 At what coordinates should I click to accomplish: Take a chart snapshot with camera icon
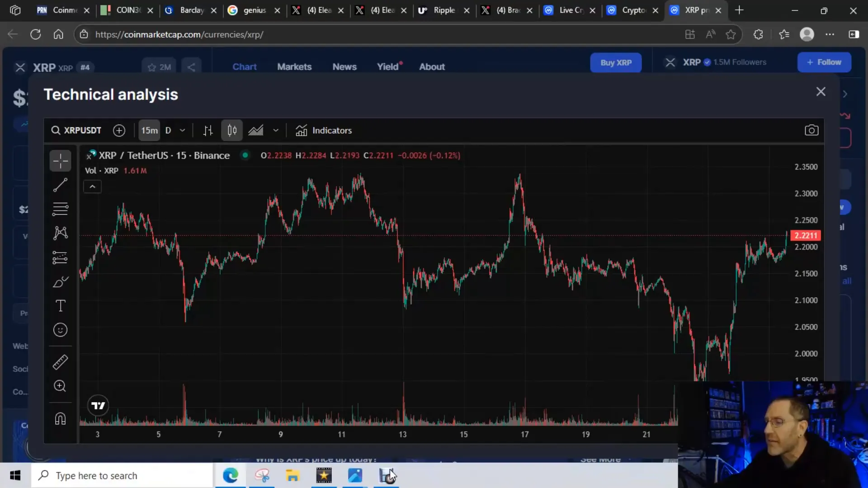point(811,131)
